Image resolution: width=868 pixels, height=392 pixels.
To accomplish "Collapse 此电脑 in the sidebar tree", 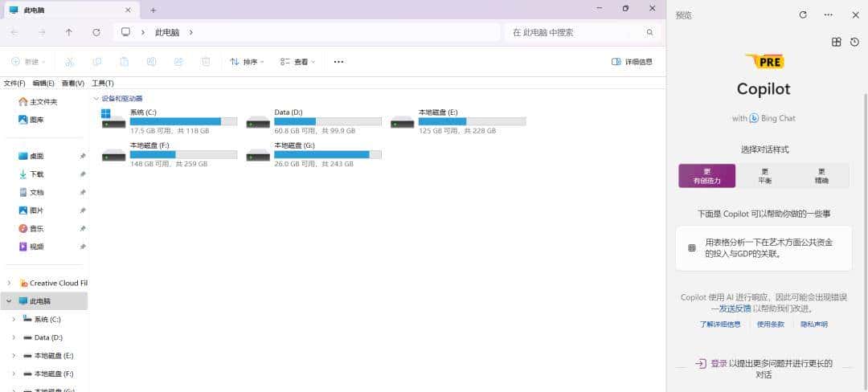I will [x=9, y=301].
